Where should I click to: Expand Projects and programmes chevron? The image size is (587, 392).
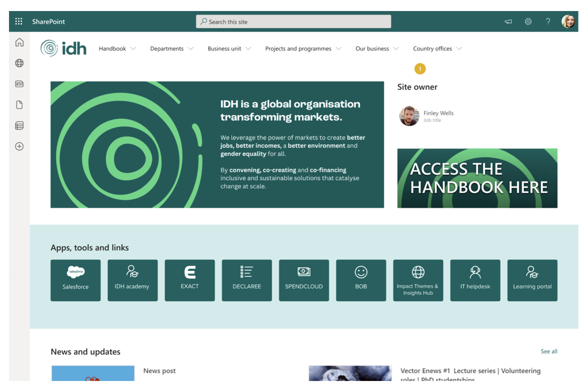[x=338, y=48]
